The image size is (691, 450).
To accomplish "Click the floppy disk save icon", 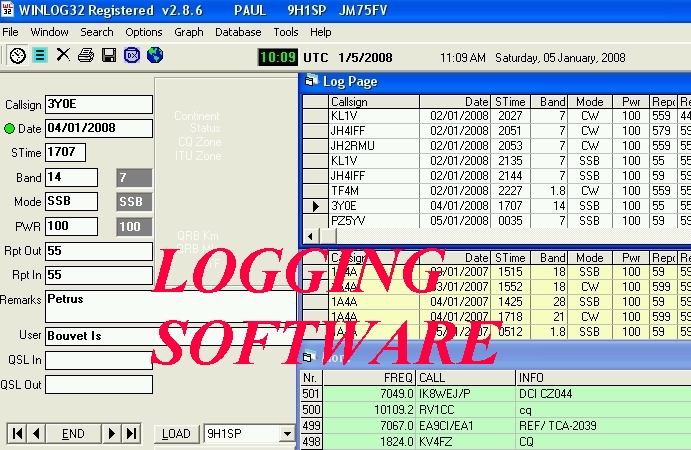I will [109, 55].
